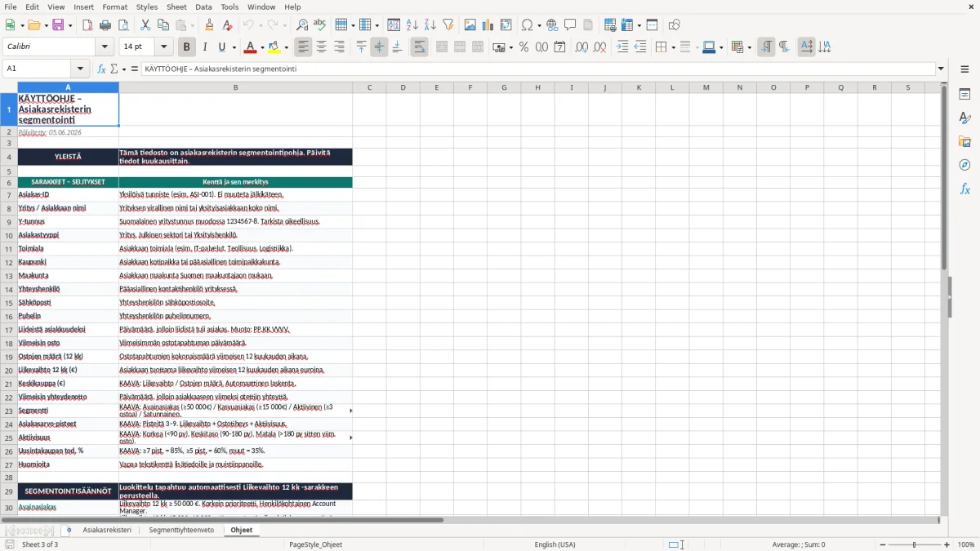Viewport: 980px width, 551px height.
Task: Open the Sheet menu
Action: [x=176, y=7]
